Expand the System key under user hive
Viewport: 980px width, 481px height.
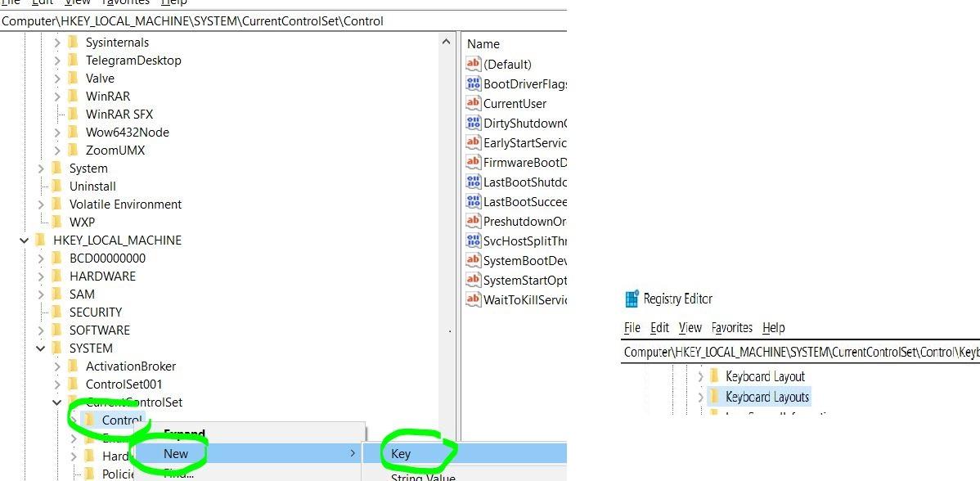click(41, 169)
